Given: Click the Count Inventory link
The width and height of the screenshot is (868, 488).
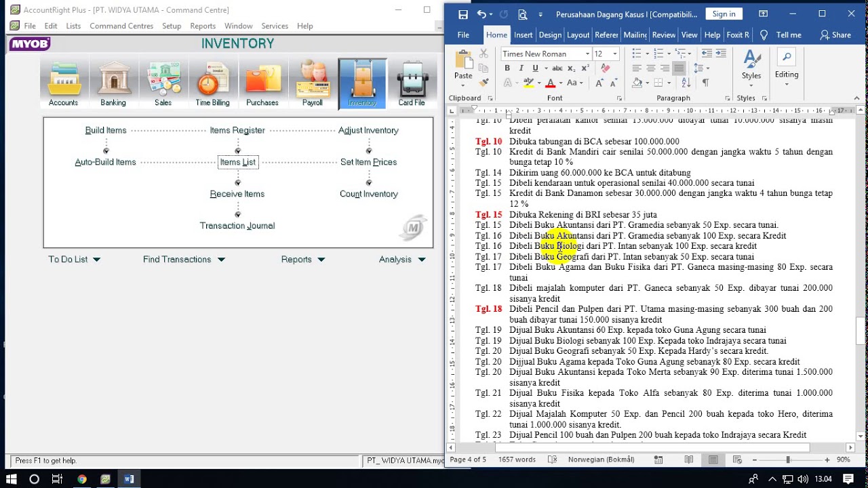Looking at the screenshot, I should pos(368,194).
